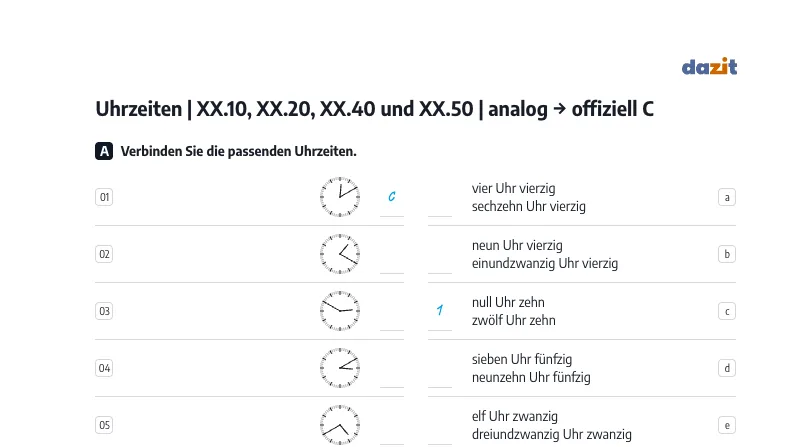Click the answer letter box e
Viewport: 794px width, 447px height.
727,425
